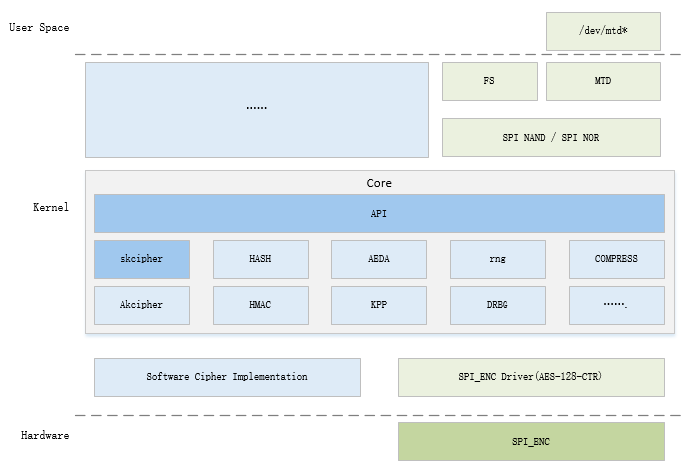
Task: Select the Akcipher block
Action: (x=142, y=305)
